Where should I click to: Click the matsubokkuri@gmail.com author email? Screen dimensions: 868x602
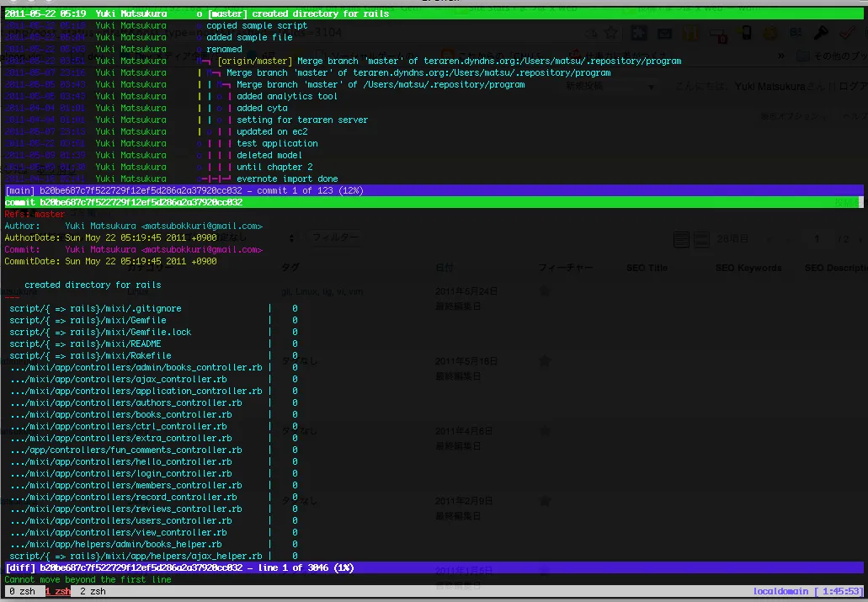(202, 226)
